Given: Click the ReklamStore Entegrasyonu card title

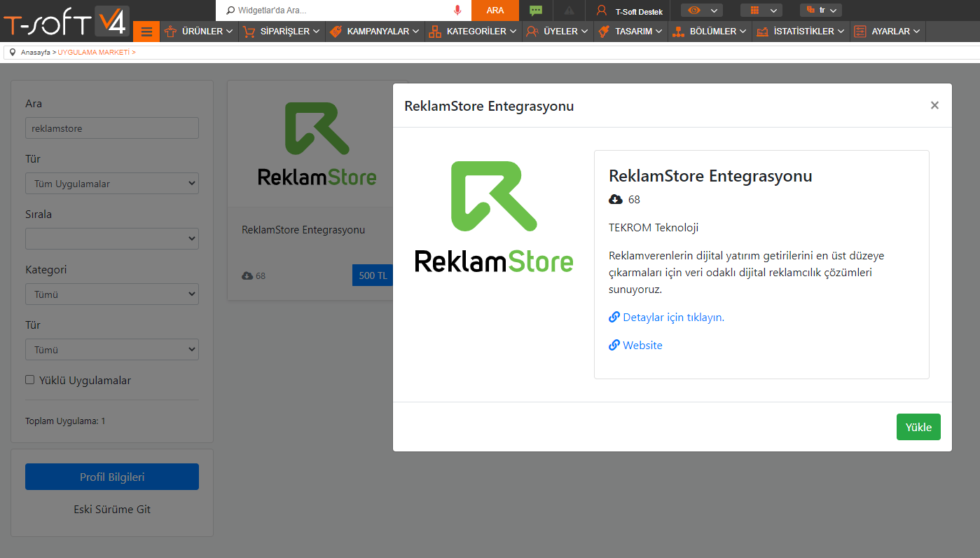Looking at the screenshot, I should click(303, 230).
